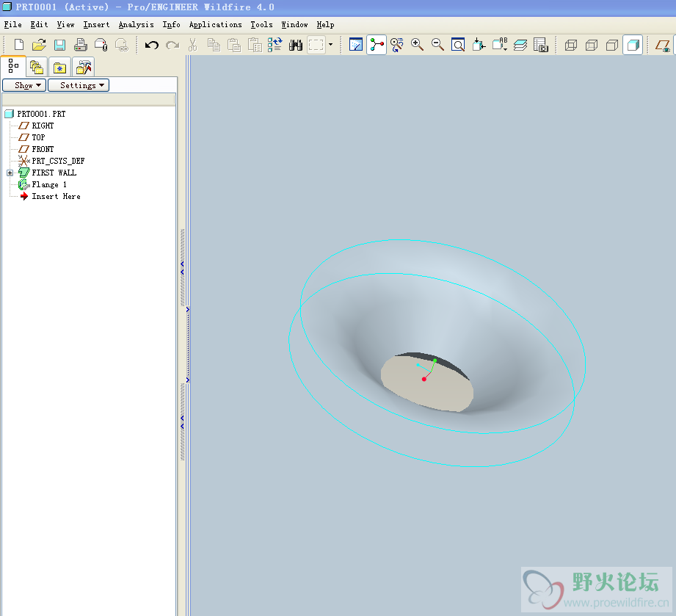Open an existing file via folder icon
The width and height of the screenshot is (676, 616).
click(x=39, y=45)
